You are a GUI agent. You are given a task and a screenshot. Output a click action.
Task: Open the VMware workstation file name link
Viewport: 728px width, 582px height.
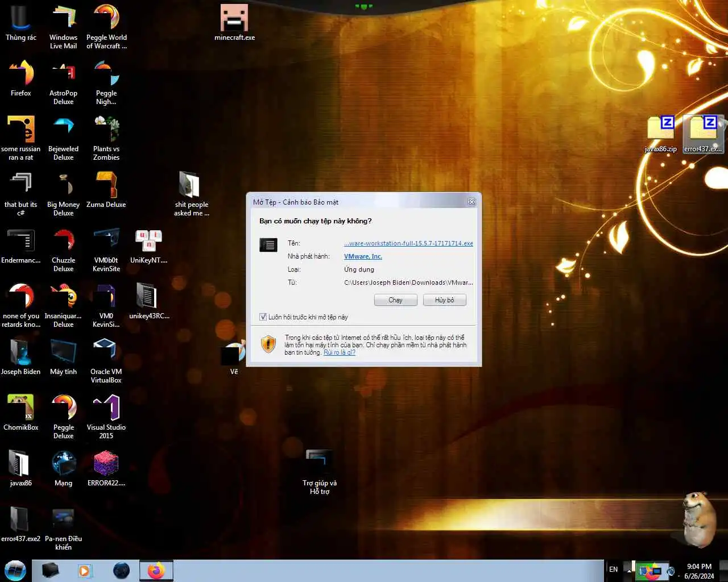408,243
